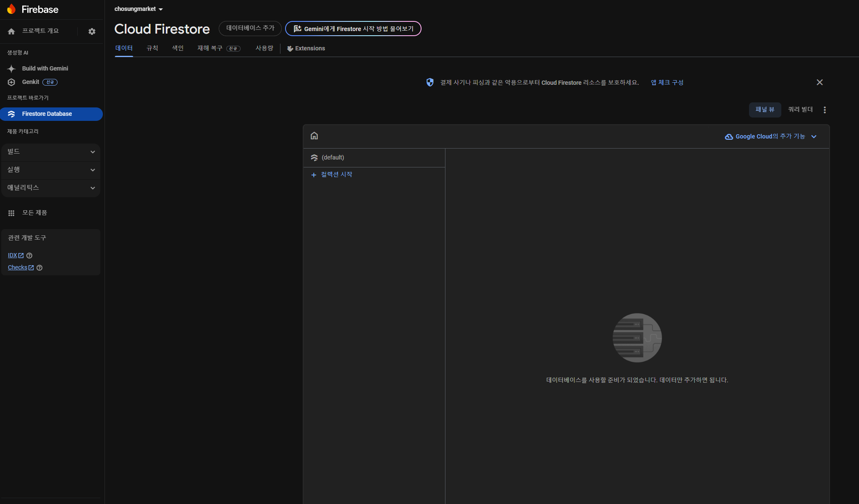The image size is (859, 504).
Task: Select the (default) database entry
Action: tap(333, 157)
